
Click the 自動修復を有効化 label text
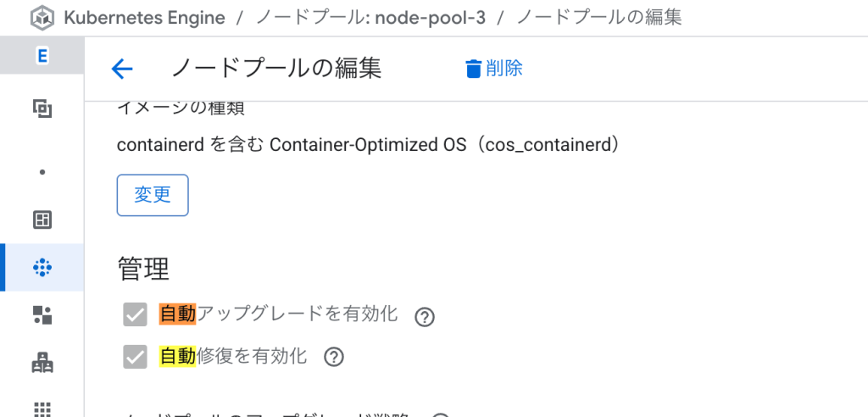(x=233, y=355)
